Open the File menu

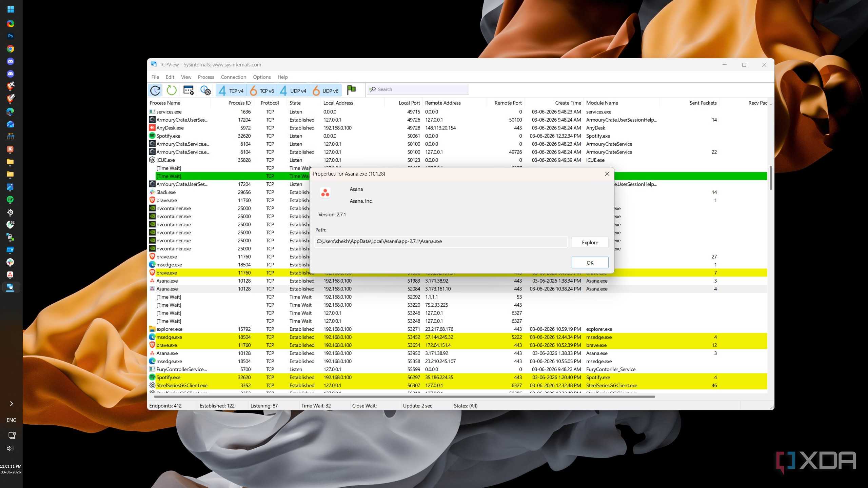click(155, 77)
